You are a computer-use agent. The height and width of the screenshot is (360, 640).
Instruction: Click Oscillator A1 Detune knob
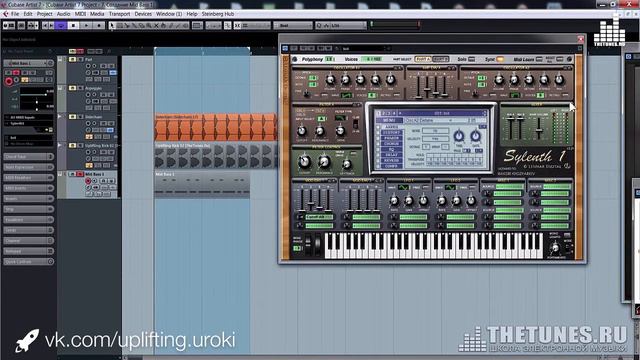[360, 80]
